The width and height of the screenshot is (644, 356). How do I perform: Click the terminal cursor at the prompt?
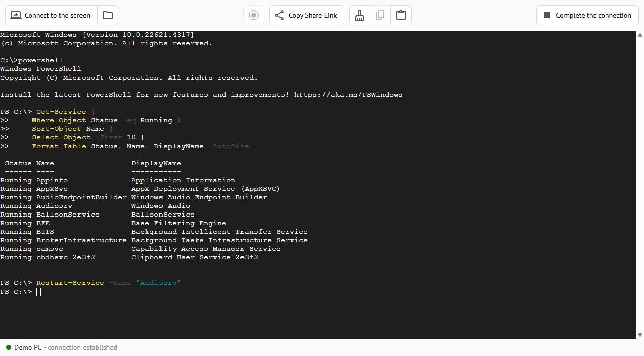click(39, 292)
